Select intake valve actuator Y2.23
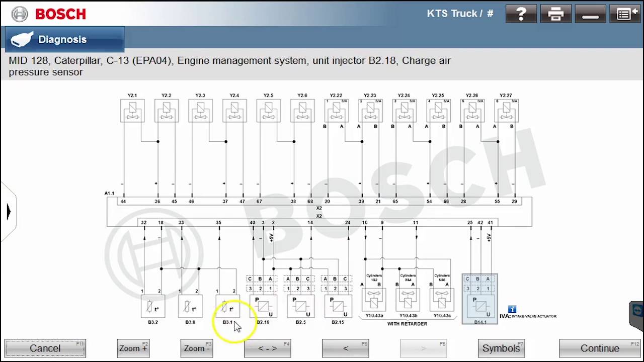 (x=370, y=111)
